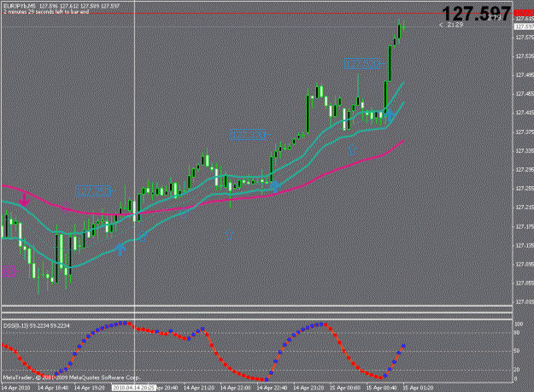Screen dimensions: 534x392
Task: Click the 20 level on DSS scale
Action: (x=517, y=370)
